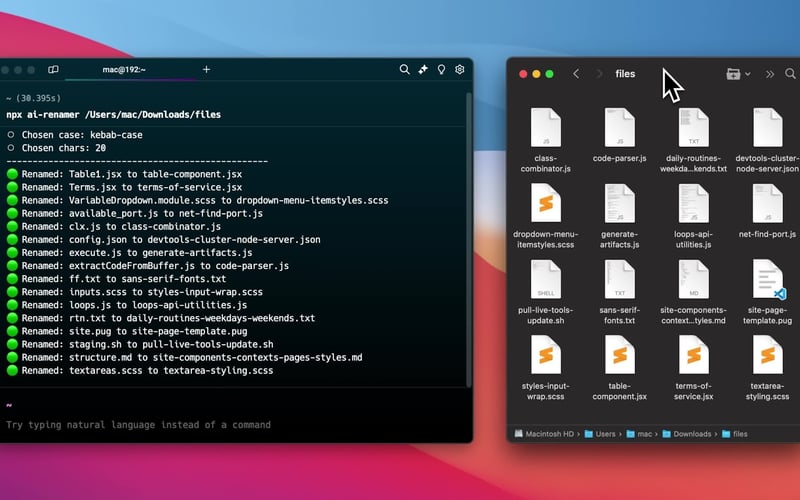Click the structure.md renamed line
Screen dimensions: 800x500
(x=185, y=357)
